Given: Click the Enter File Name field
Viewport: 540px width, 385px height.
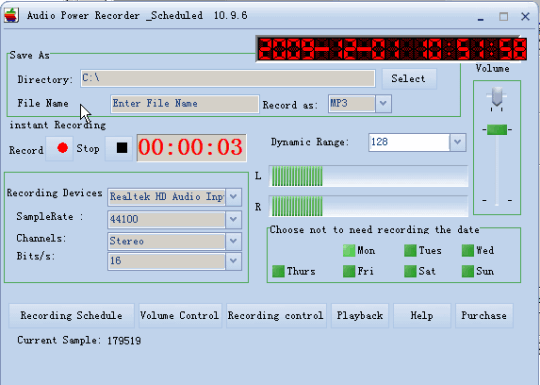Looking at the screenshot, I should (x=185, y=104).
